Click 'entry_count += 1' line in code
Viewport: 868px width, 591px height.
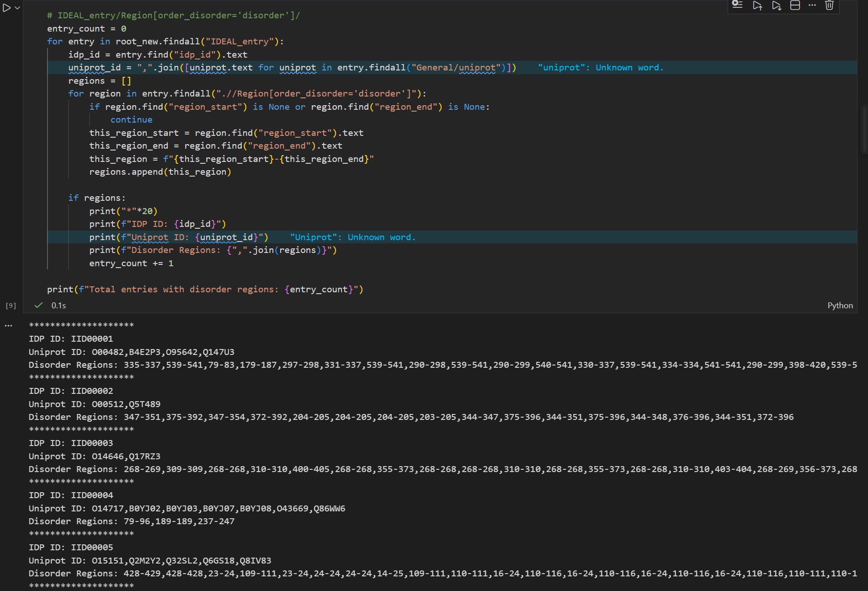131,263
